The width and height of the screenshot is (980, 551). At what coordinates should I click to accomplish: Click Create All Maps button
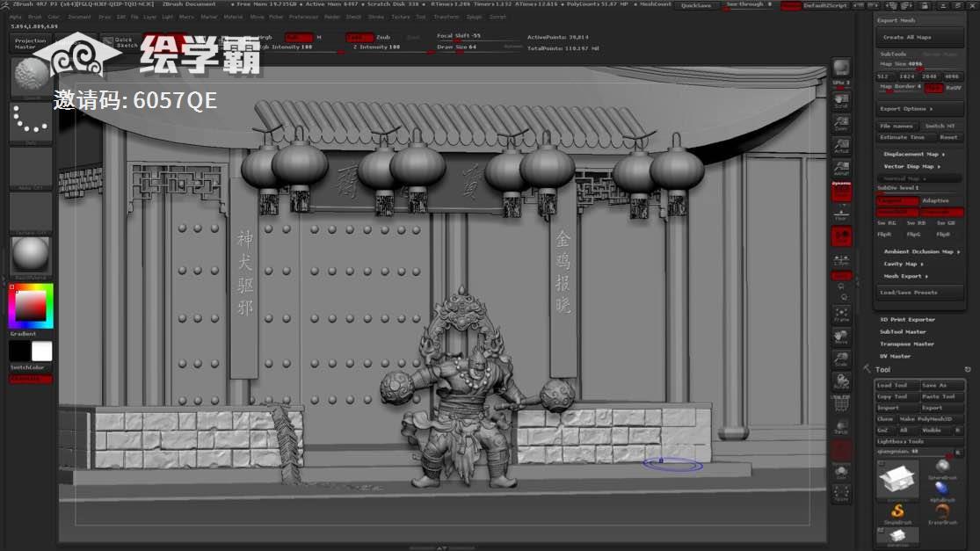pos(918,37)
